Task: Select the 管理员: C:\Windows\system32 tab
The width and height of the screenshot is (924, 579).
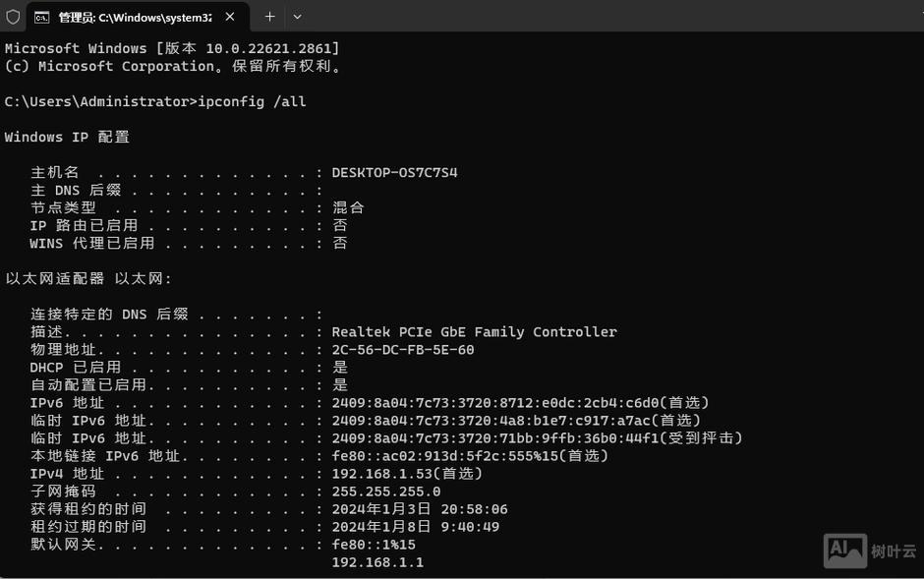Action: pos(135,17)
